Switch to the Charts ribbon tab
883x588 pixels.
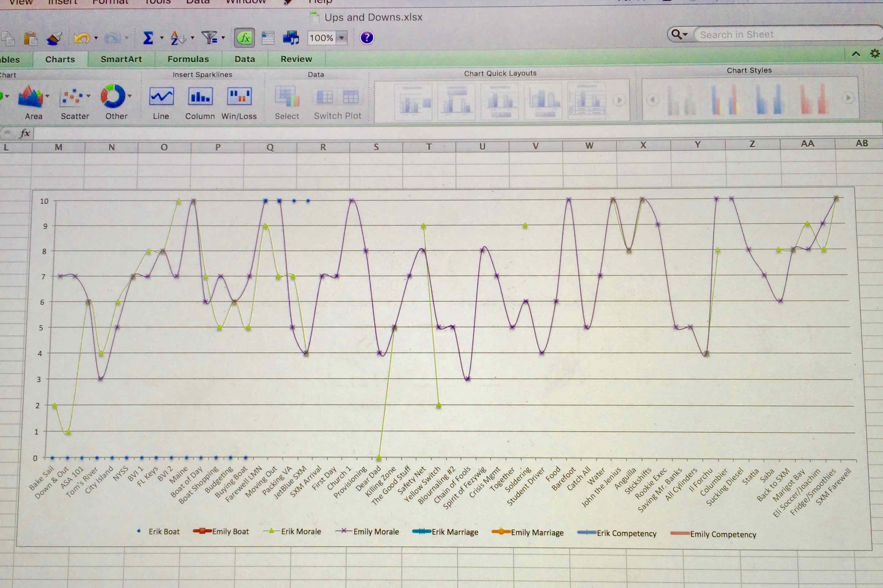[60, 59]
